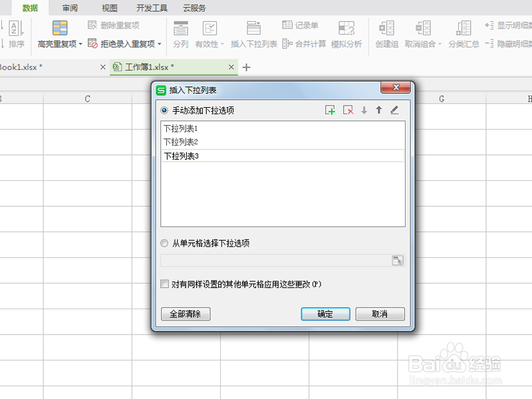This screenshot has width=532, height=399.
Task: Click the delete dropdown item icon
Action: [348, 110]
